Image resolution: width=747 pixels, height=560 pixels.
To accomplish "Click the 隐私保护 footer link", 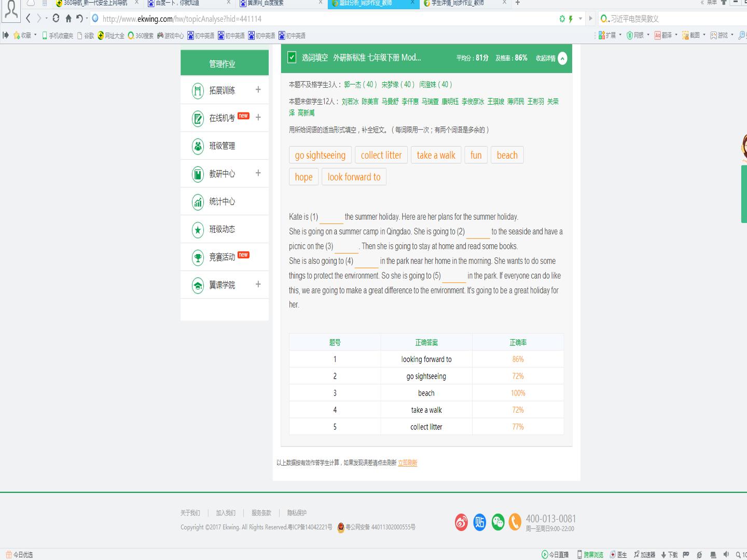I will [x=297, y=513].
